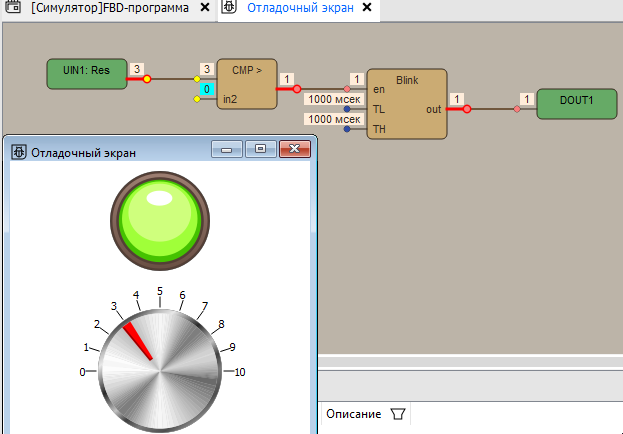Click the Отладочный экран window title icon
Screen dimensions: 623x434
pos(19,152)
